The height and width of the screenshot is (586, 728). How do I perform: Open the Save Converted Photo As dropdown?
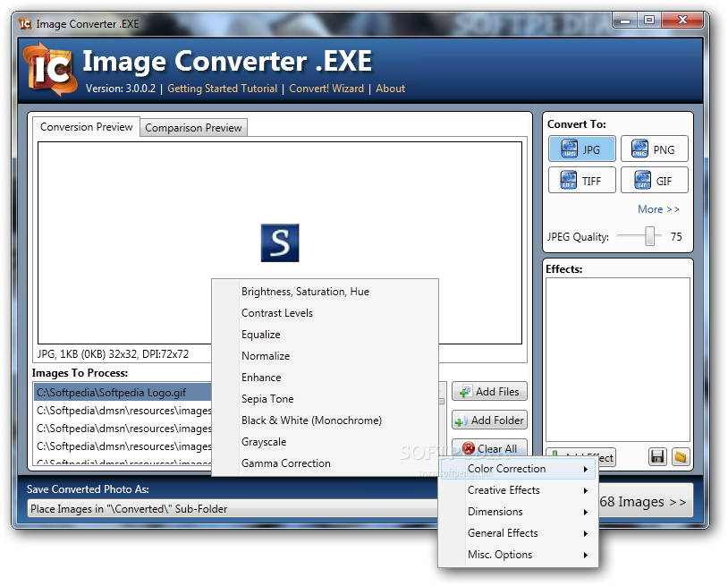pyautogui.click(x=233, y=509)
